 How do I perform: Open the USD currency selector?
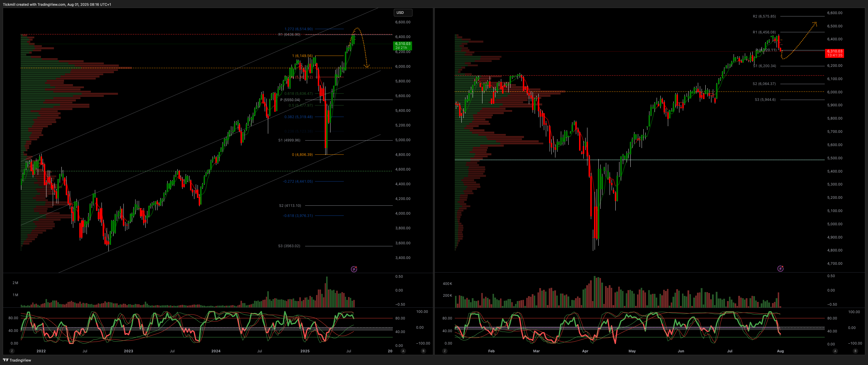click(403, 12)
